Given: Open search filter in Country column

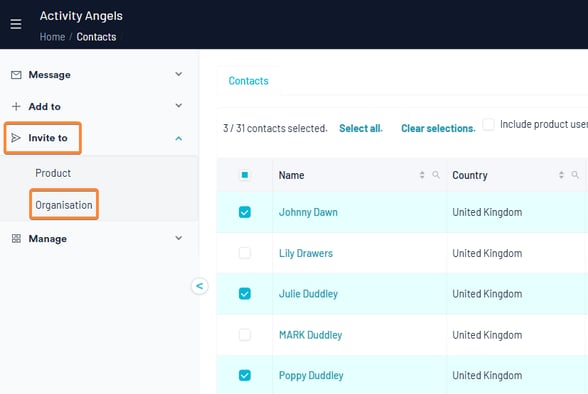Looking at the screenshot, I should 575,175.
